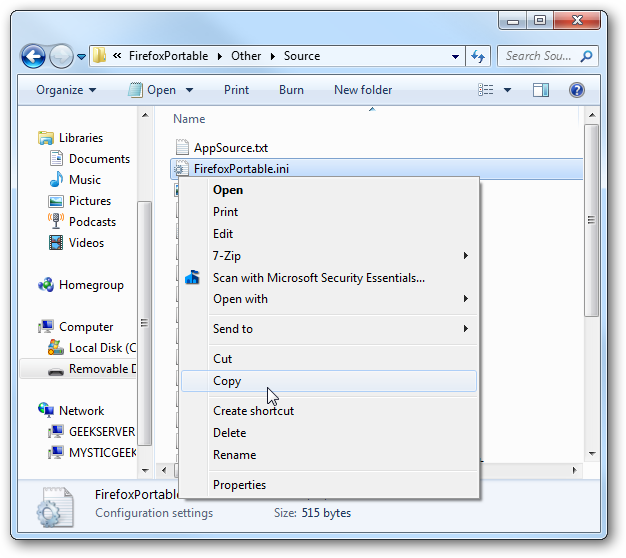Click file list scroll down arrow
This screenshot has width=626, height=558.
[x=592, y=454]
